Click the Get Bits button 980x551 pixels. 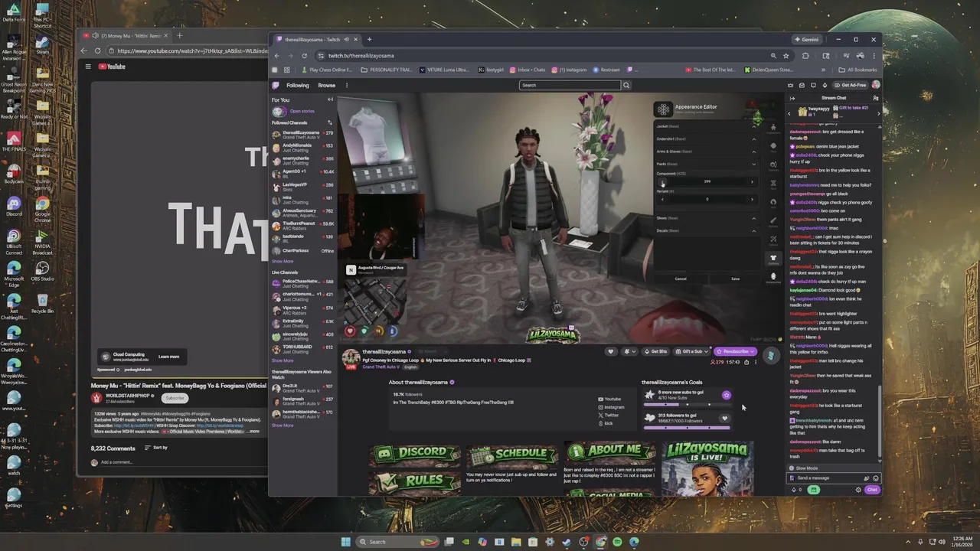coord(656,351)
